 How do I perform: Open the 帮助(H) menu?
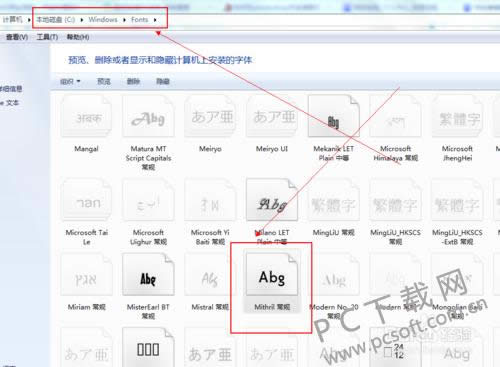pos(78,37)
